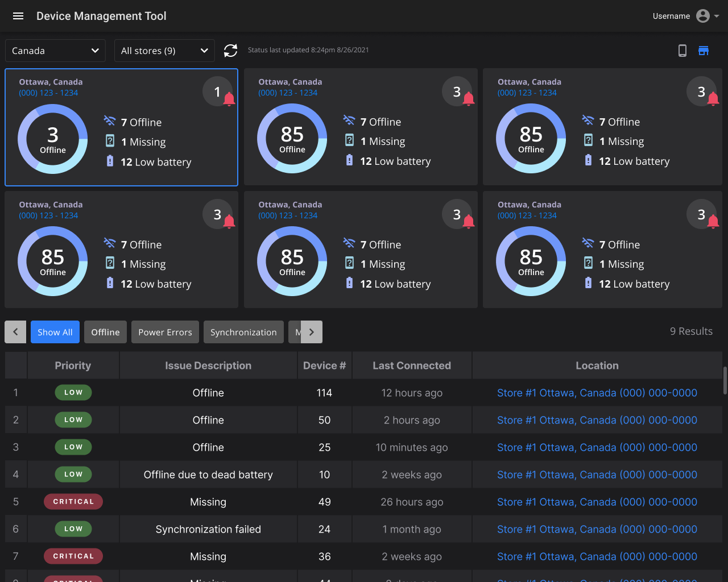
Task: Open the alert bell on first store card
Action: [229, 99]
